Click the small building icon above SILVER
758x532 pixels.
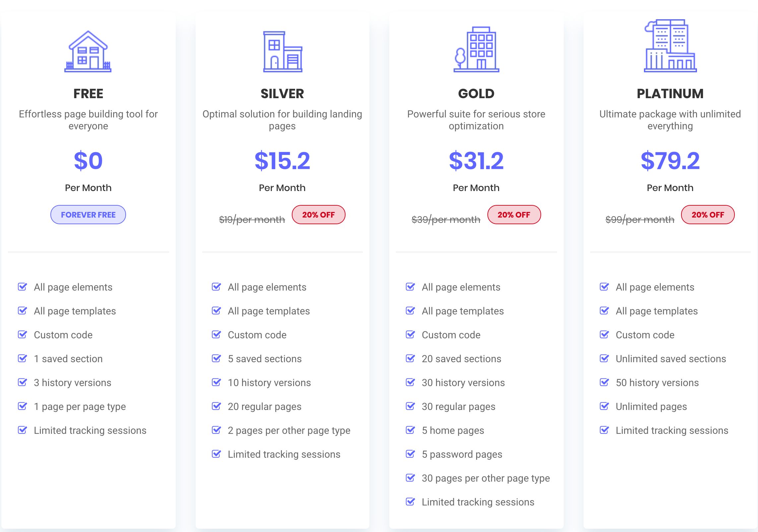click(283, 51)
